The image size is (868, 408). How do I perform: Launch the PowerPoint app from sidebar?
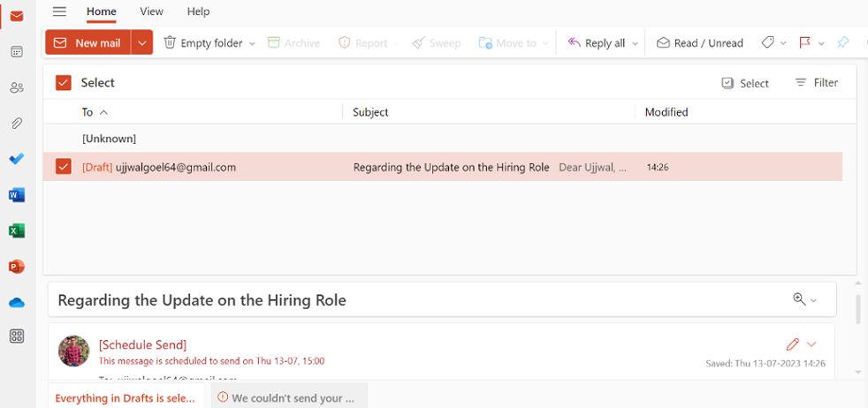[17, 266]
